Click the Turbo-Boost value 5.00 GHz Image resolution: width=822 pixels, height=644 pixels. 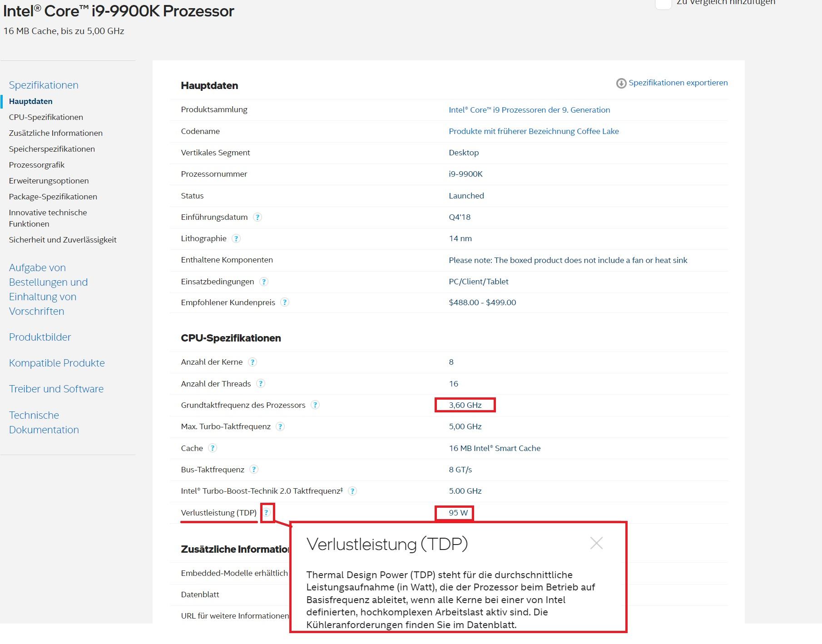click(x=465, y=491)
